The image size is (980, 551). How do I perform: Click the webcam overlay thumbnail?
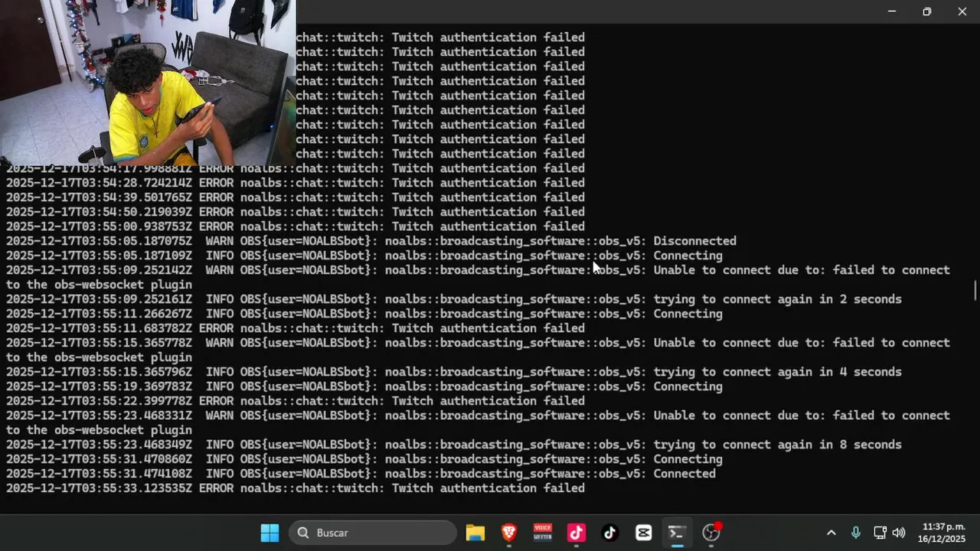[x=148, y=83]
